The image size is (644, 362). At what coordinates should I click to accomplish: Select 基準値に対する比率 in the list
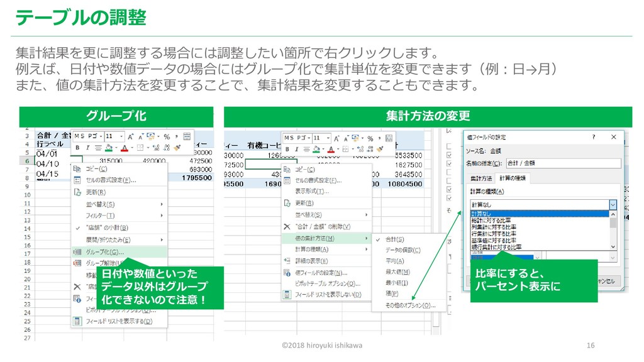[539, 241]
